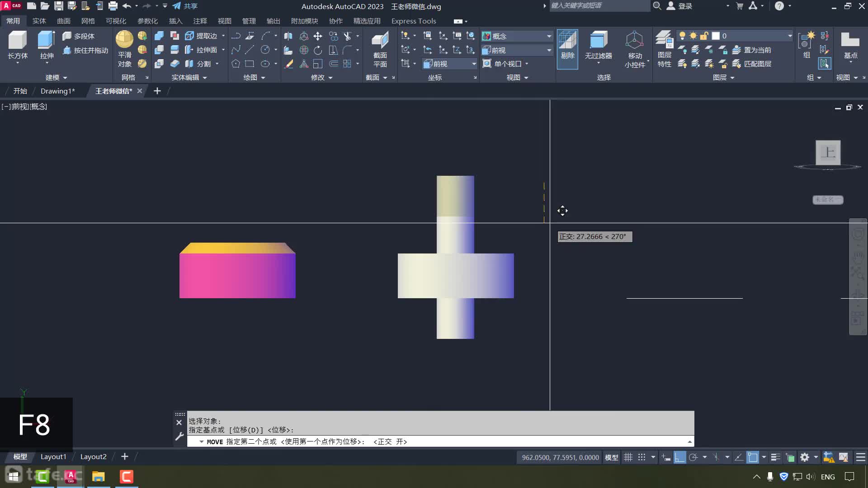Viewport: 868px width, 488px height.
Task: Select the Polygon drawing tool
Action: [x=236, y=64]
